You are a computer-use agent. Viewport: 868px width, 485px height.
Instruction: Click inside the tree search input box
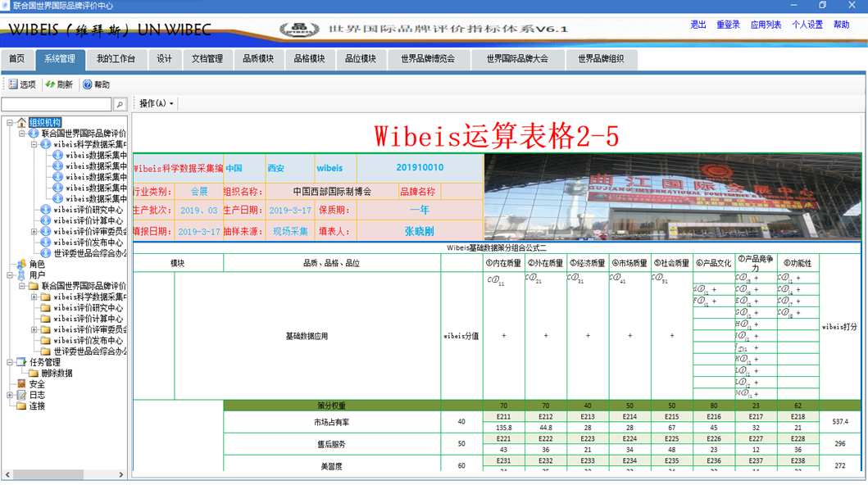[x=57, y=104]
